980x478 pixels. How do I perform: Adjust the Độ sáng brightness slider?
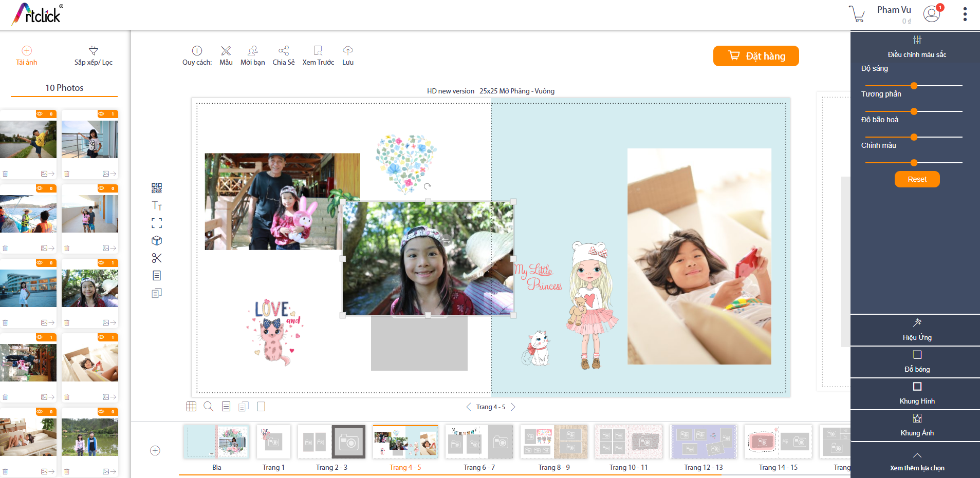tap(914, 86)
